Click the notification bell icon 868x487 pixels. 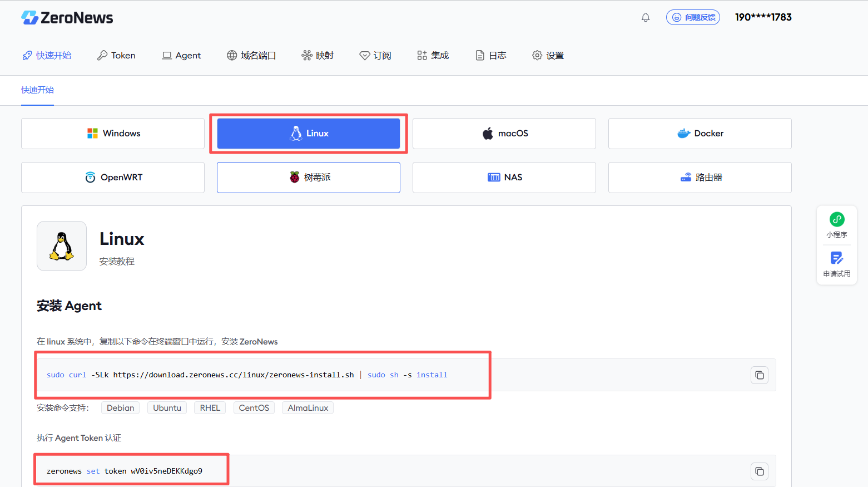click(646, 17)
